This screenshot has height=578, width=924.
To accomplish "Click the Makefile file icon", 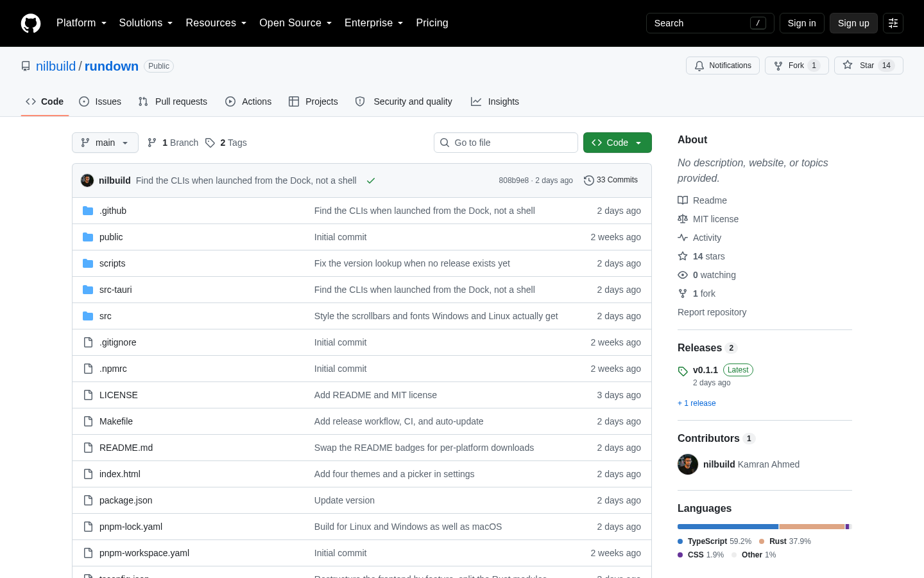I will [x=88, y=421].
